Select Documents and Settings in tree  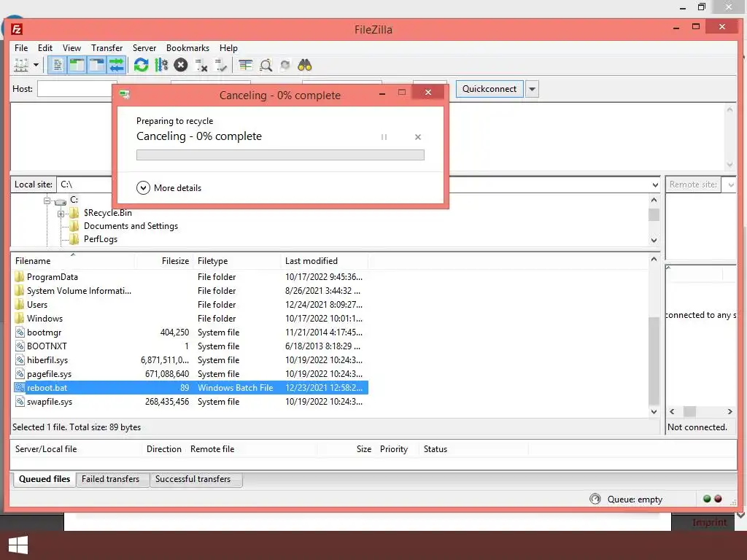(x=131, y=226)
